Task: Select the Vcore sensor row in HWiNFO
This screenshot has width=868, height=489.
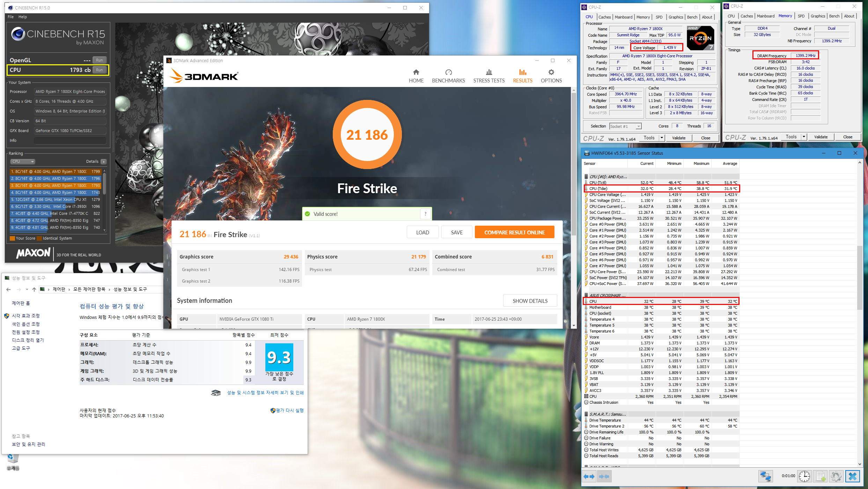Action: 661,337
